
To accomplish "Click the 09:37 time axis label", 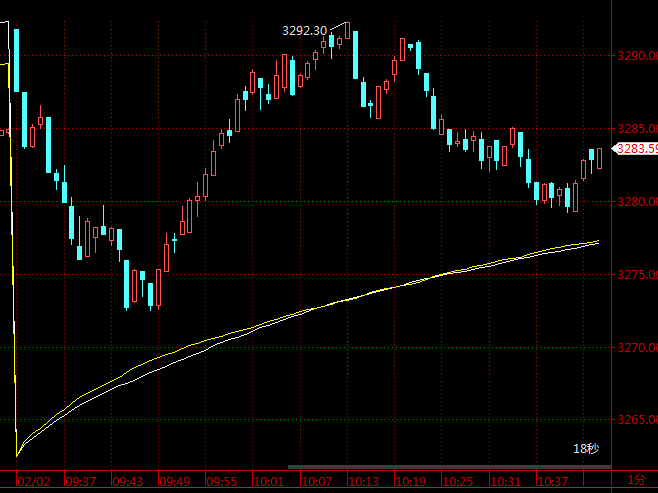I will (81, 481).
